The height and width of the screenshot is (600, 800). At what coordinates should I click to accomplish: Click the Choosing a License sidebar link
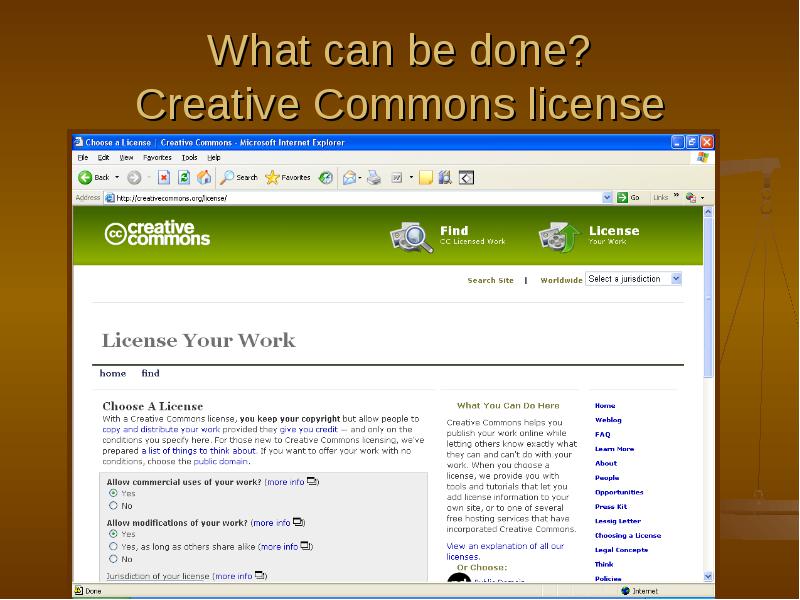628,535
